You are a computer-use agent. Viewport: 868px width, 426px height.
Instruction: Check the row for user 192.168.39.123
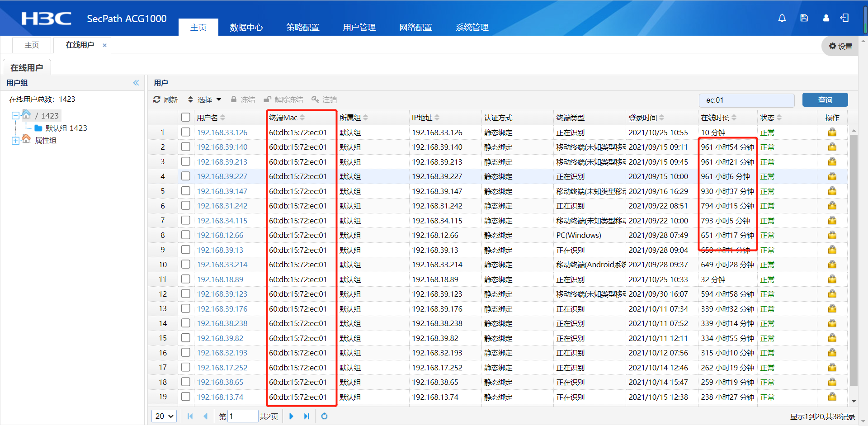coord(185,293)
